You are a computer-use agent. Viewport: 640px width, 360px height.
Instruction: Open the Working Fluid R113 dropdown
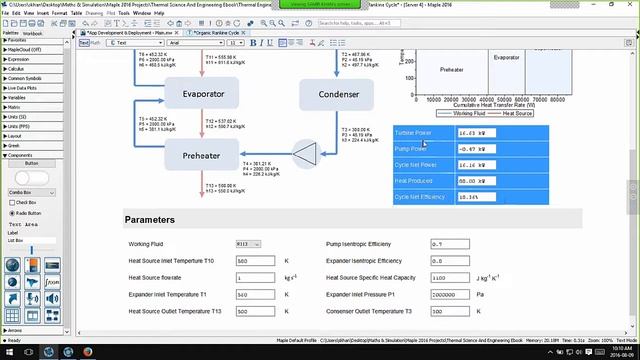(x=248, y=244)
